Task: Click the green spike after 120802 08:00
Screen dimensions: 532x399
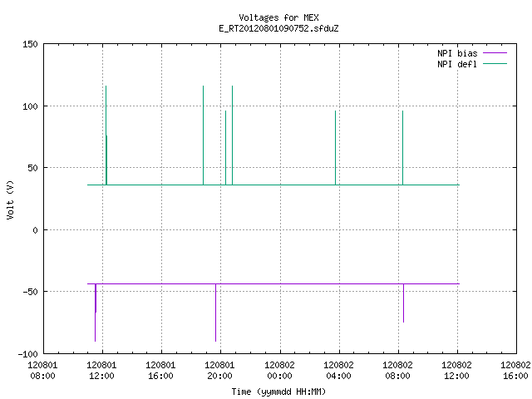Action: coord(402,148)
